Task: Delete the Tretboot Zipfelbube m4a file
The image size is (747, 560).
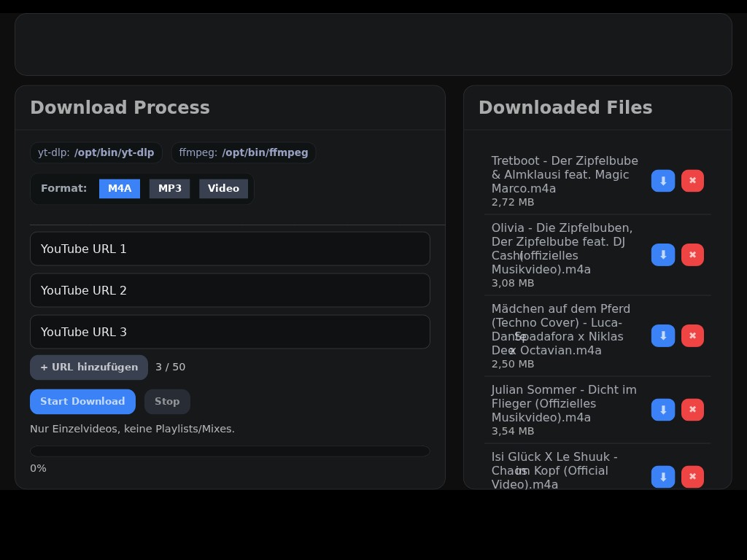Action: 692,181
